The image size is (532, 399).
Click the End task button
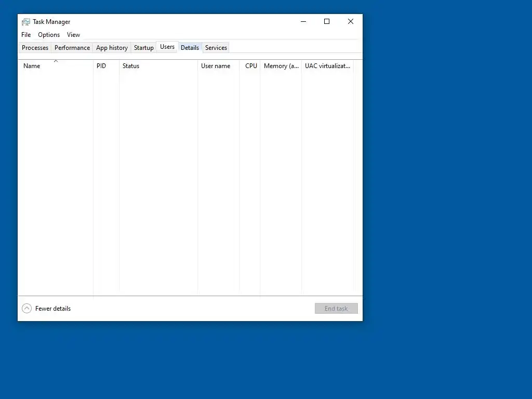point(336,308)
